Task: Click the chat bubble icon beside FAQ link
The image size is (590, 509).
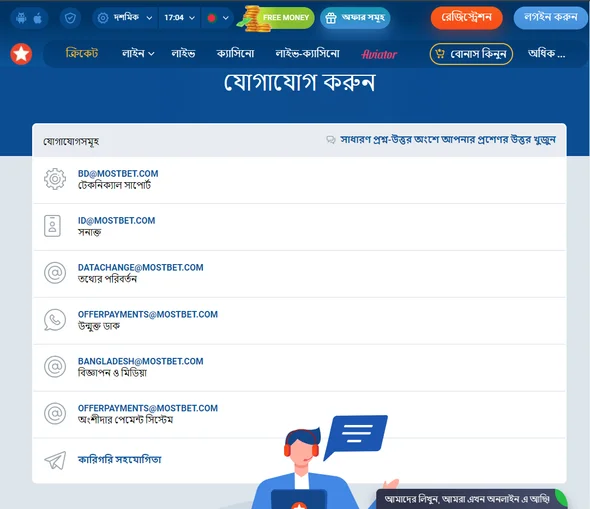Action: click(331, 140)
